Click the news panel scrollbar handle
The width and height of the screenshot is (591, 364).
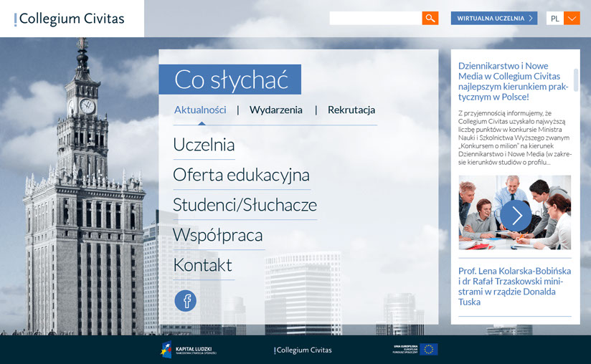tap(576, 80)
